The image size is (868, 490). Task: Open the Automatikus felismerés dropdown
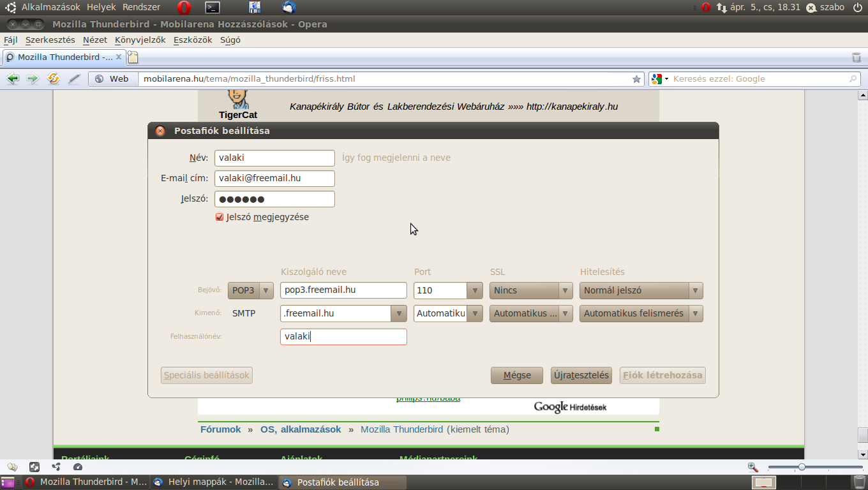(x=641, y=313)
